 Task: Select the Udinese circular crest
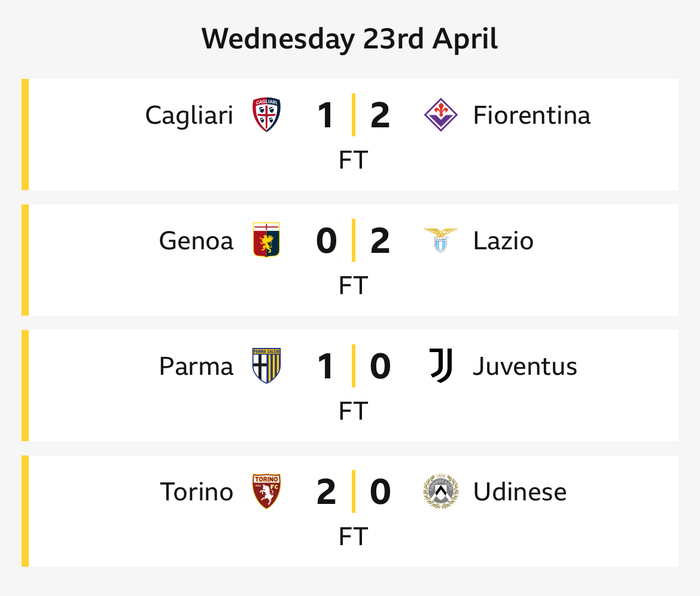(440, 491)
